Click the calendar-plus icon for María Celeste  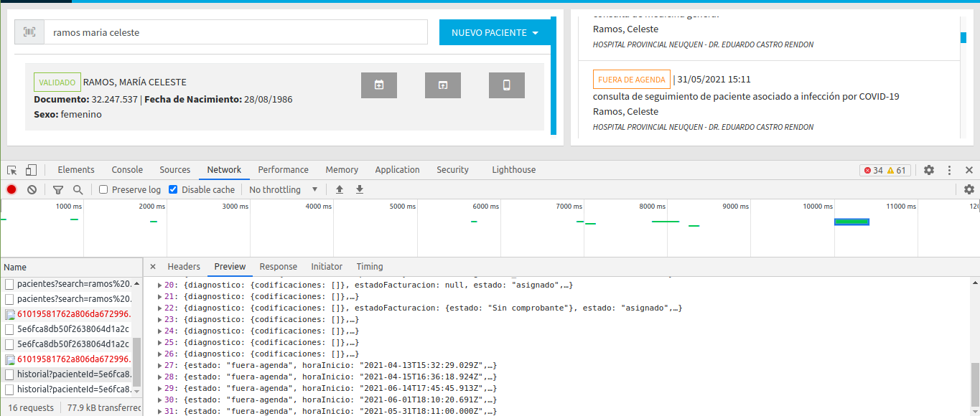379,85
